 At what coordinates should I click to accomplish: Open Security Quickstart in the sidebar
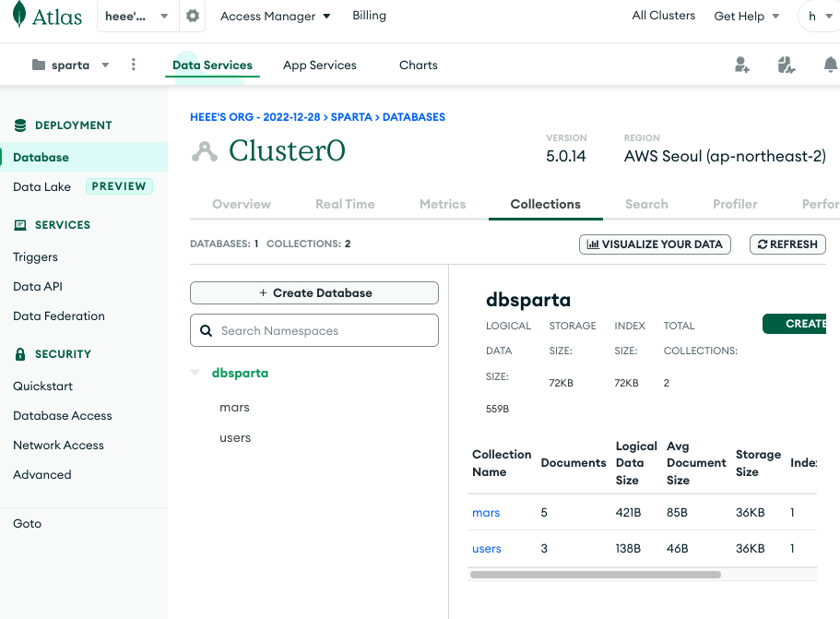click(x=42, y=387)
